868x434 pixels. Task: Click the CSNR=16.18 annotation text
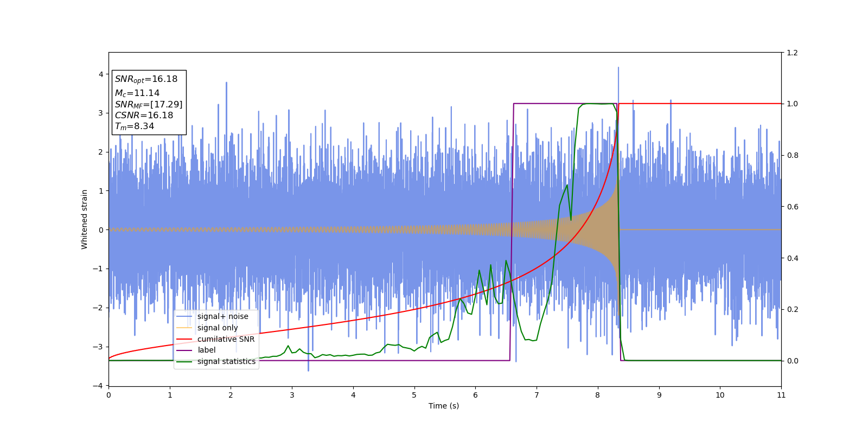click(x=144, y=115)
